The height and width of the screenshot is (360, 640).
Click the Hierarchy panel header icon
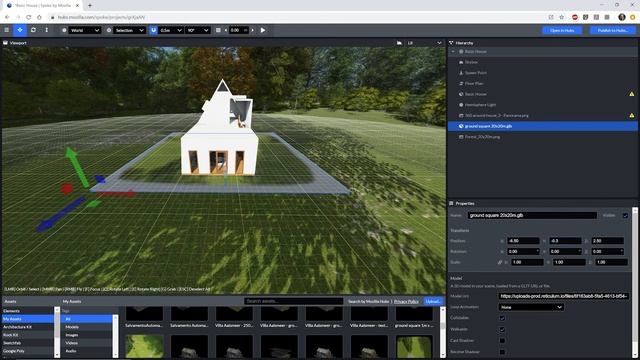click(x=451, y=43)
